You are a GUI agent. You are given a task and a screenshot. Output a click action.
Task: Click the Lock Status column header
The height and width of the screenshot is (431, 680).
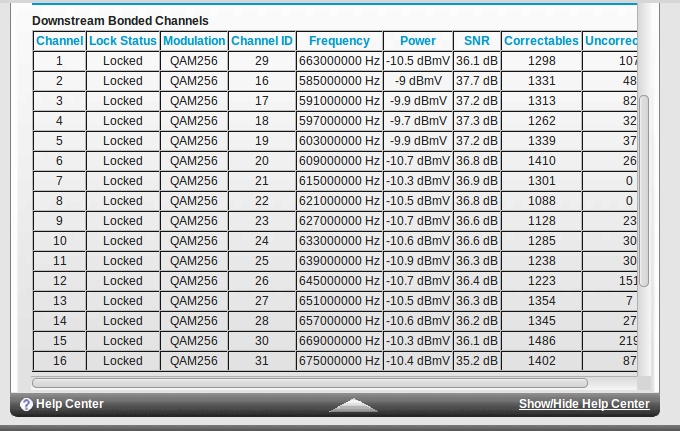pyautogui.click(x=123, y=41)
